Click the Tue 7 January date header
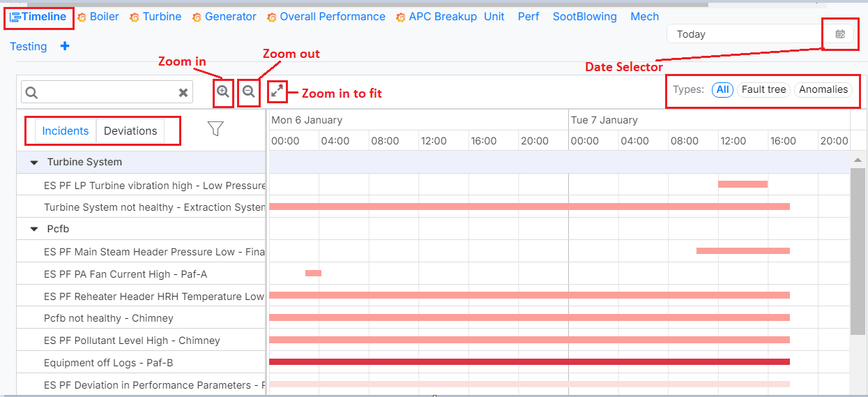868x397 pixels. 604,120
